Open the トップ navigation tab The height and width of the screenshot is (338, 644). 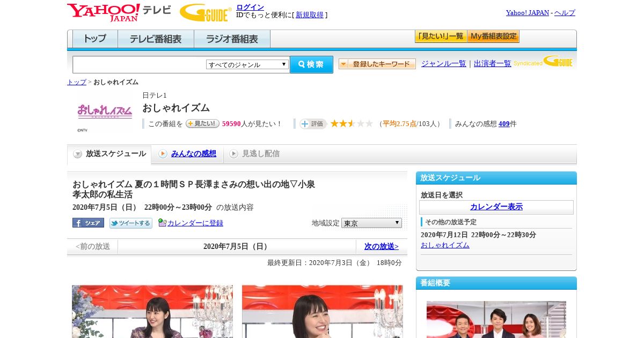pyautogui.click(x=95, y=39)
